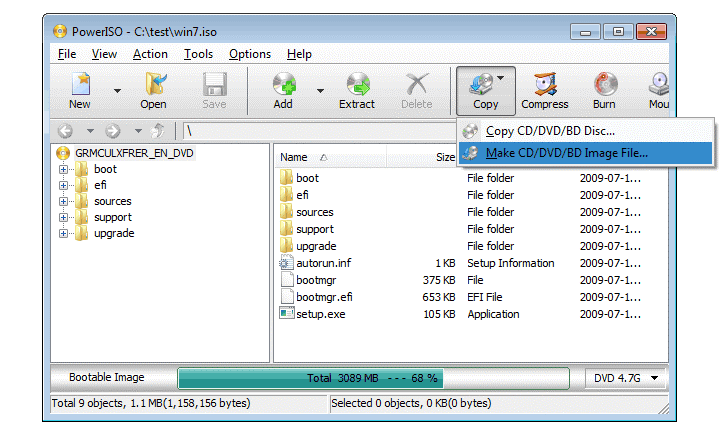Image resolution: width=725 pixels, height=432 pixels.
Task: Open the dropdown arrow beside New
Action: tap(117, 91)
